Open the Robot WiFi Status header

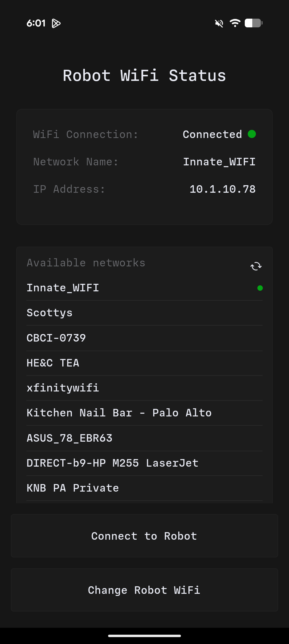click(144, 75)
